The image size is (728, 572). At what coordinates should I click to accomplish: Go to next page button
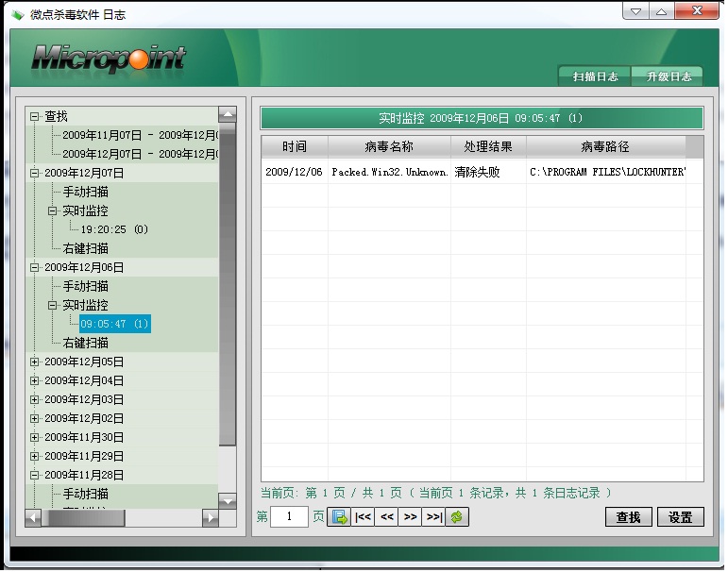pos(410,516)
